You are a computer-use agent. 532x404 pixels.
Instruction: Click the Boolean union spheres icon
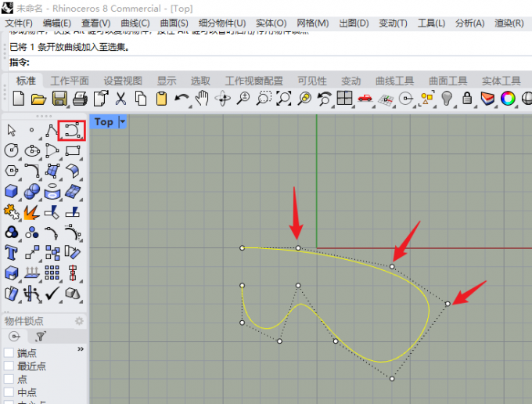(32, 191)
